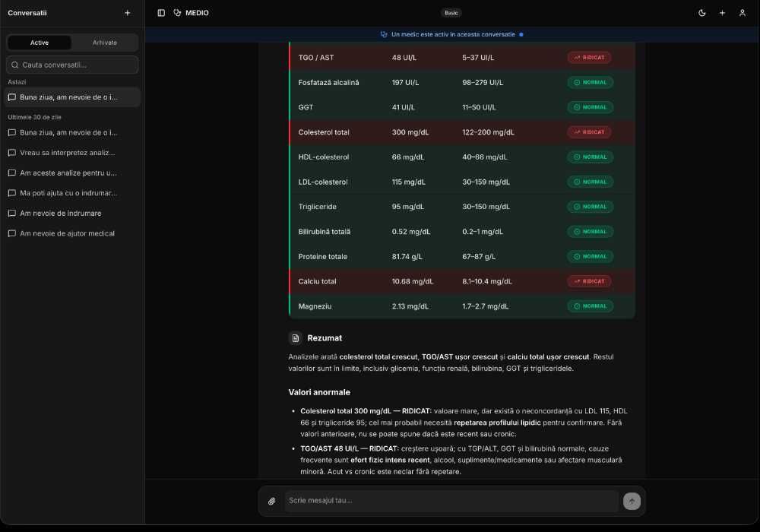Image resolution: width=760 pixels, height=532 pixels.
Task: Click chat icon beside 'Am nevoie de ajutor medical'
Action: [x=12, y=233]
